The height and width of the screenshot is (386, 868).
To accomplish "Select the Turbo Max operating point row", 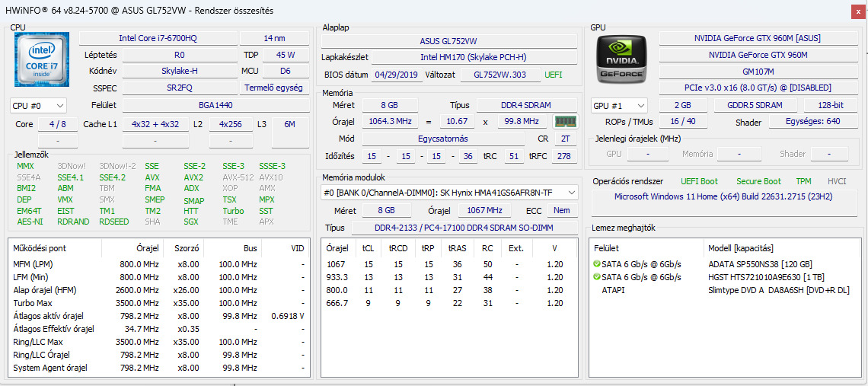I will tap(158, 303).
